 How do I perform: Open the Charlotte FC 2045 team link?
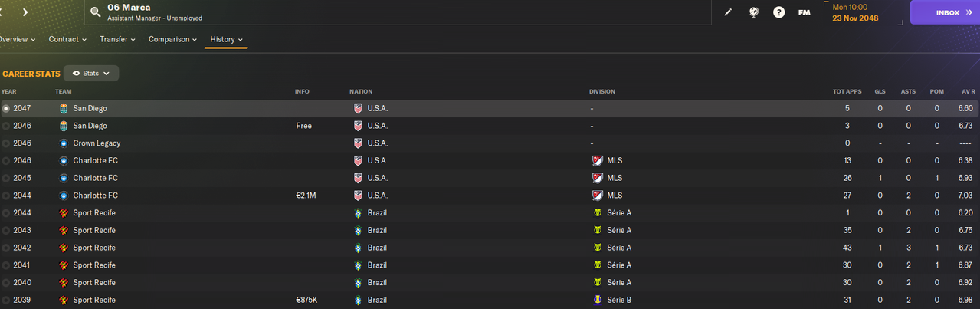point(95,178)
